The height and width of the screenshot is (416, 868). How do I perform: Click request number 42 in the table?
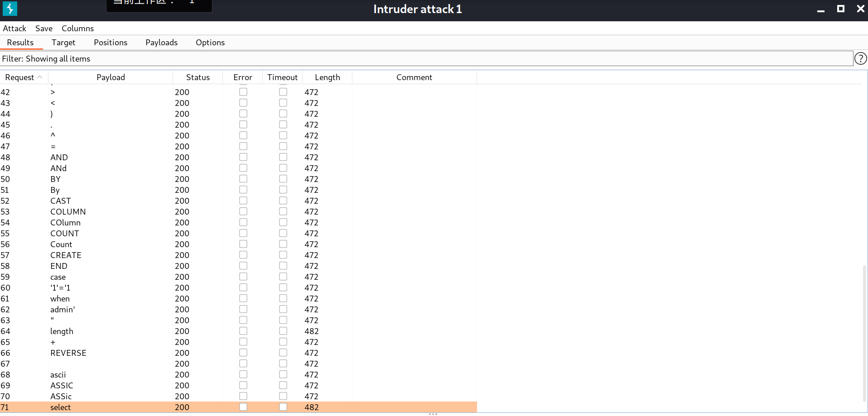[5, 92]
